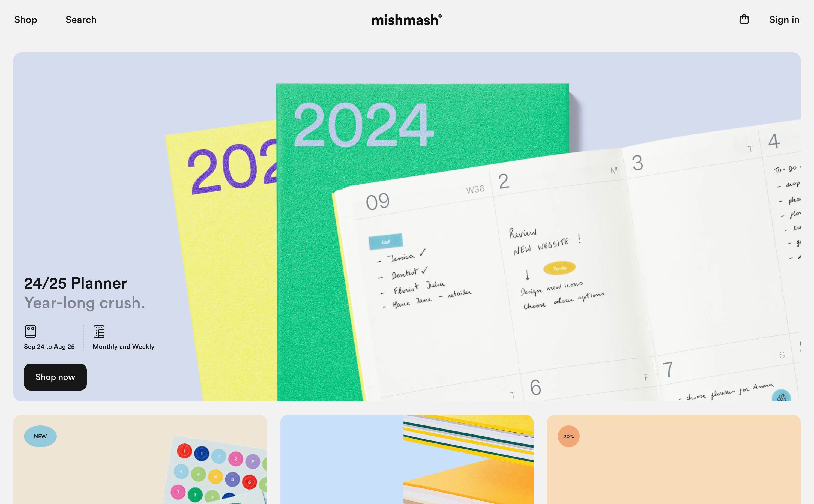Screen dimensions: 814x504
Task: Click the 20% discount badge on bottom-right card
Action: (x=569, y=436)
